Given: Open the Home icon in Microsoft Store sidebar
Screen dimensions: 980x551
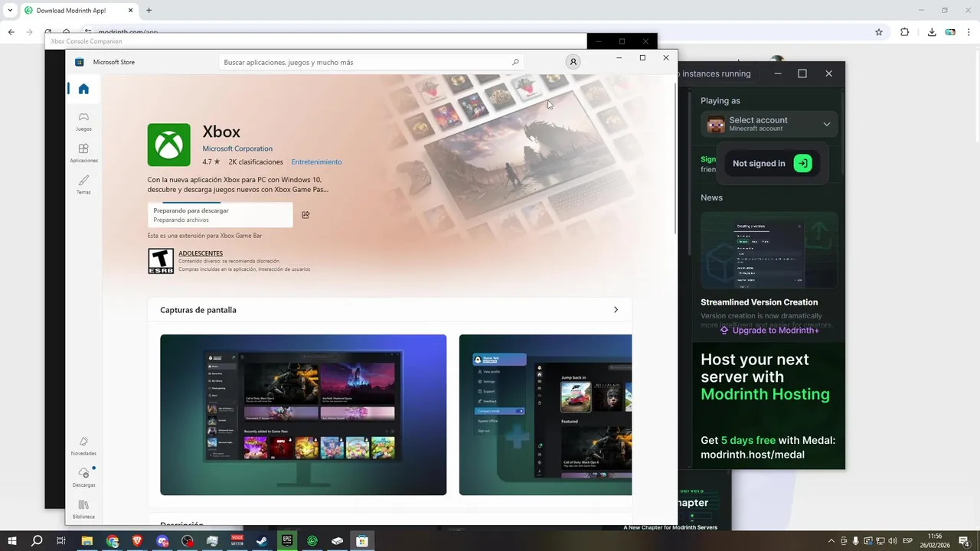Looking at the screenshot, I should pos(83,89).
